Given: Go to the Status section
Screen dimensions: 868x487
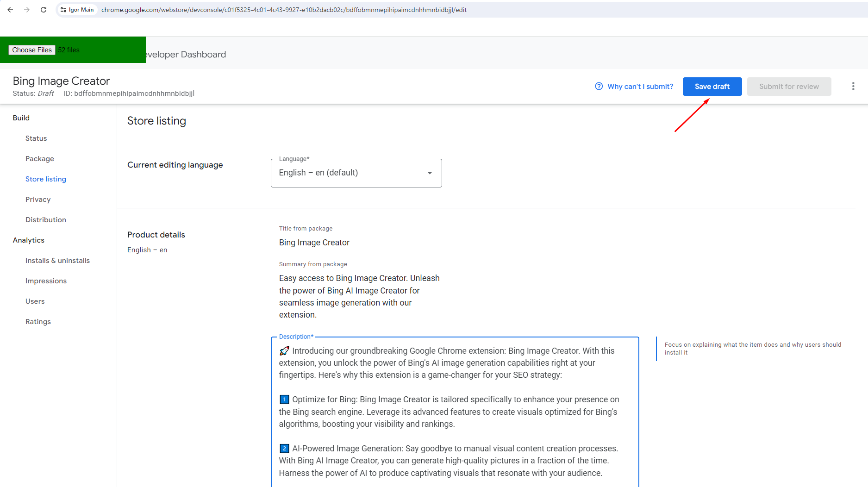Looking at the screenshot, I should 36,138.
